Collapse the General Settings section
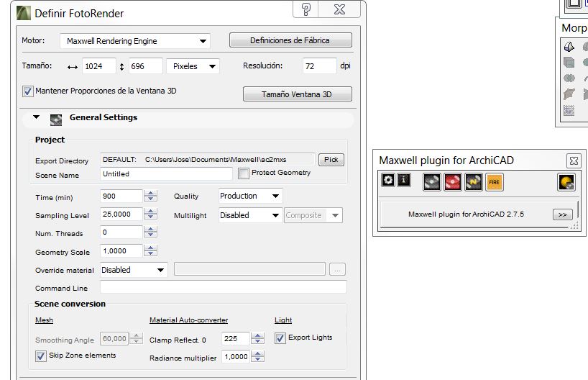 click(x=37, y=117)
